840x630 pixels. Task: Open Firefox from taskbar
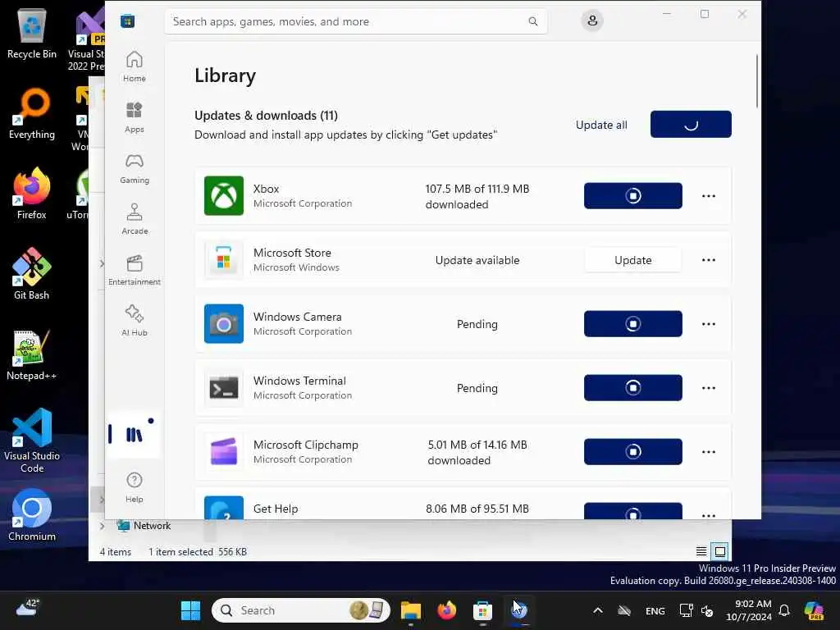point(447,610)
